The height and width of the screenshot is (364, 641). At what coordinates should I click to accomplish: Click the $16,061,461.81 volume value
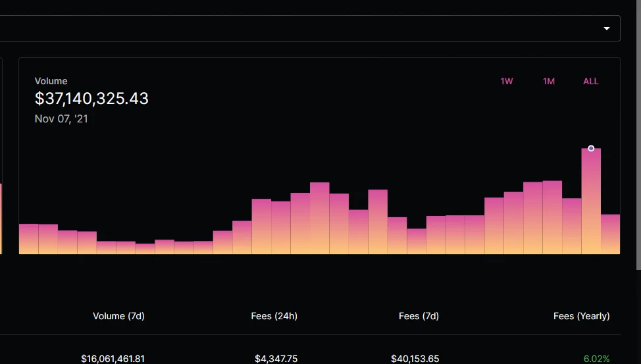point(113,359)
